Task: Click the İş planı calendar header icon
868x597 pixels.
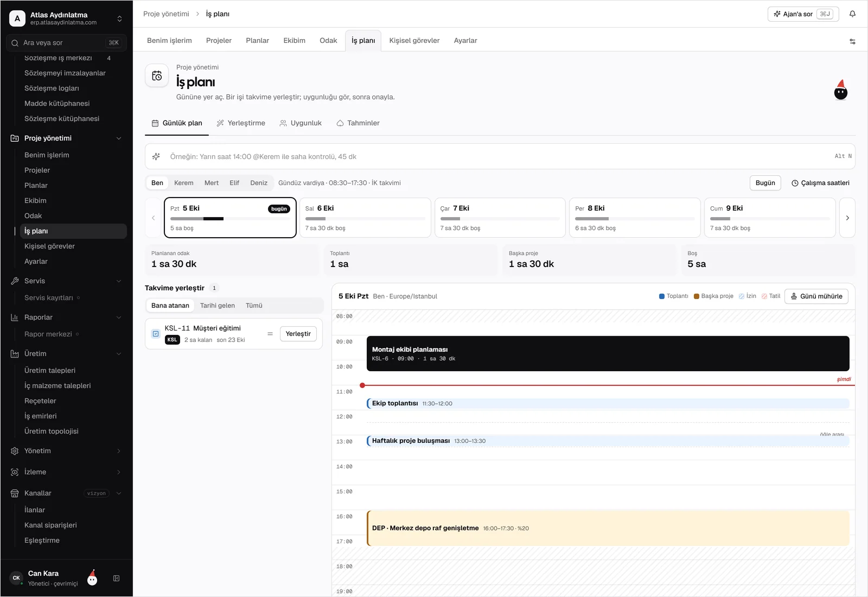Action: (157, 76)
